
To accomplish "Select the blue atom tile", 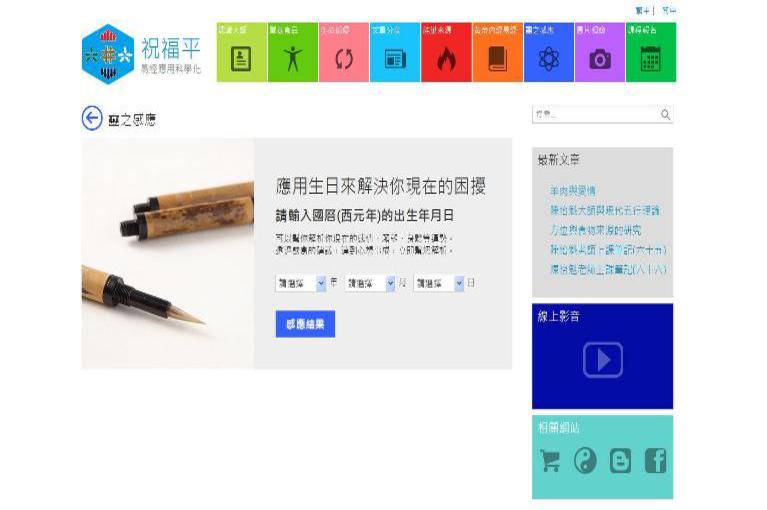I will 549,52.
